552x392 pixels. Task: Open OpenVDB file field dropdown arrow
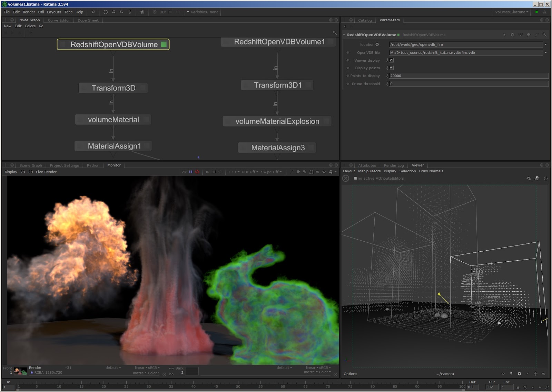[x=545, y=53]
